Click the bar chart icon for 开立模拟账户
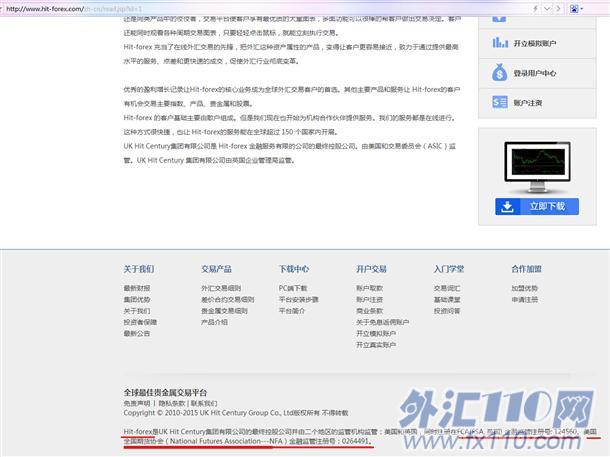The width and height of the screenshot is (610, 457). (x=500, y=42)
